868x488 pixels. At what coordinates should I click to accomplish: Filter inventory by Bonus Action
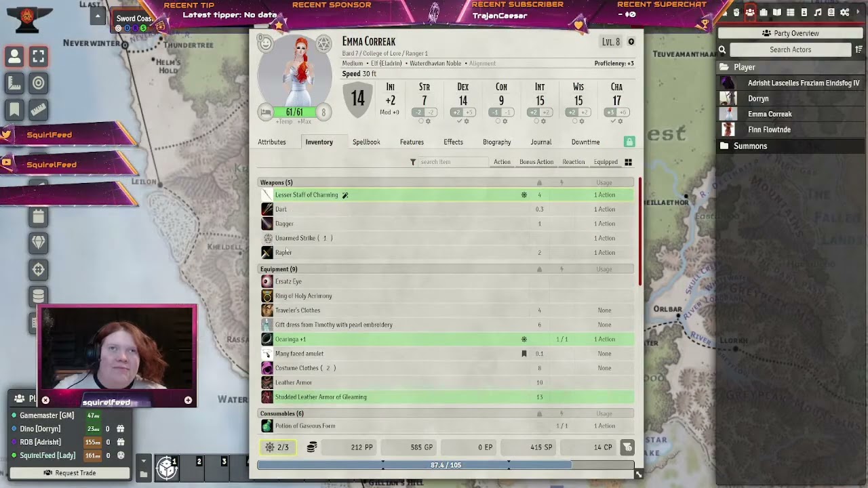(536, 162)
